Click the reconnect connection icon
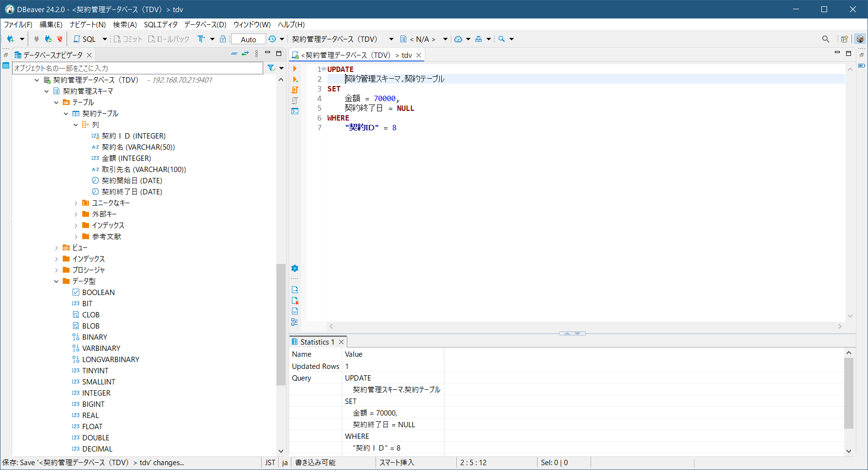 [x=48, y=39]
